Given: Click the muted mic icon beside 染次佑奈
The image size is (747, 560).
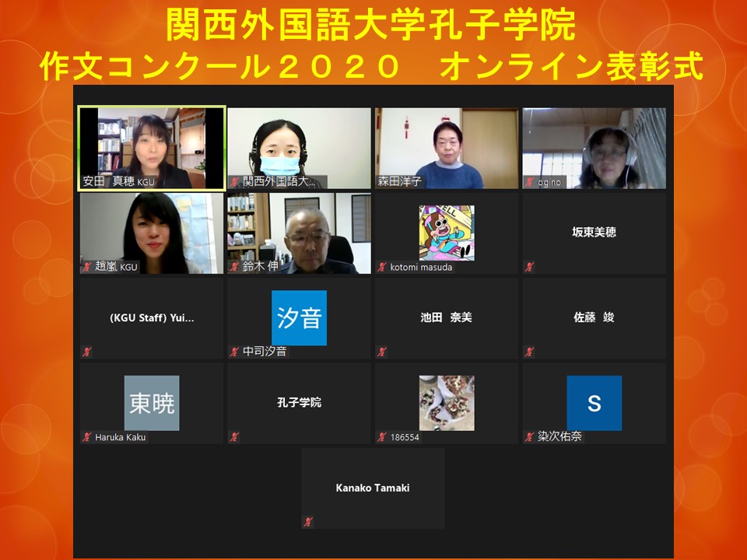Looking at the screenshot, I should coord(530,437).
